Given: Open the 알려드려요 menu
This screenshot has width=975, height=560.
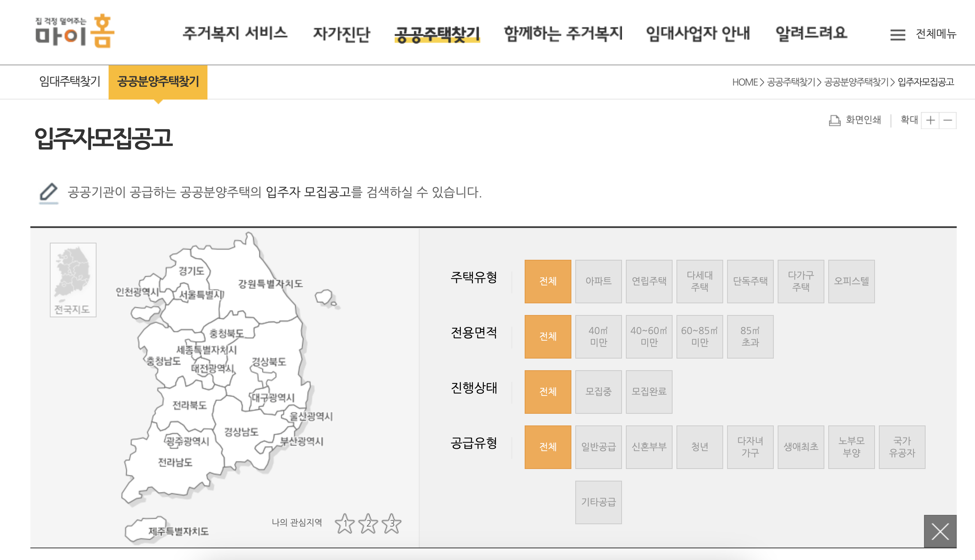Looking at the screenshot, I should tap(811, 33).
